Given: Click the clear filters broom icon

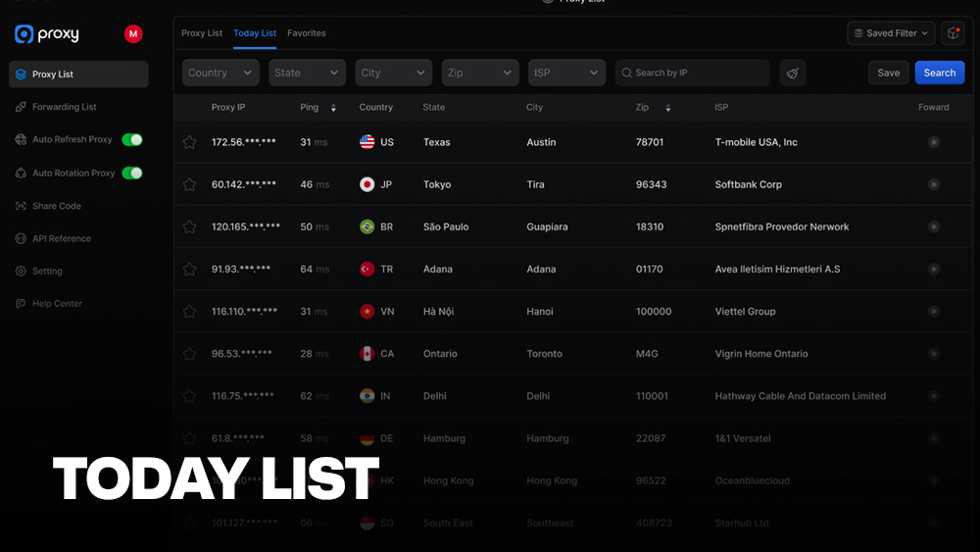Looking at the screenshot, I should point(793,74).
